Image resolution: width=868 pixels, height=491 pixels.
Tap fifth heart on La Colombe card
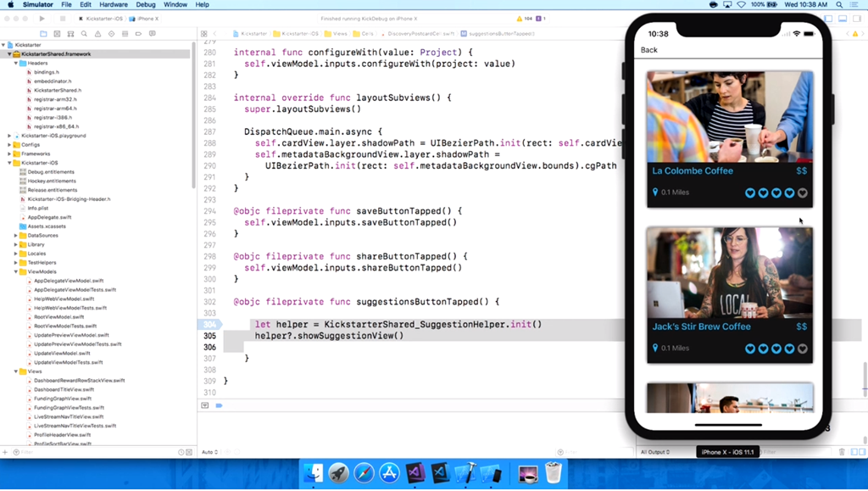click(x=803, y=192)
